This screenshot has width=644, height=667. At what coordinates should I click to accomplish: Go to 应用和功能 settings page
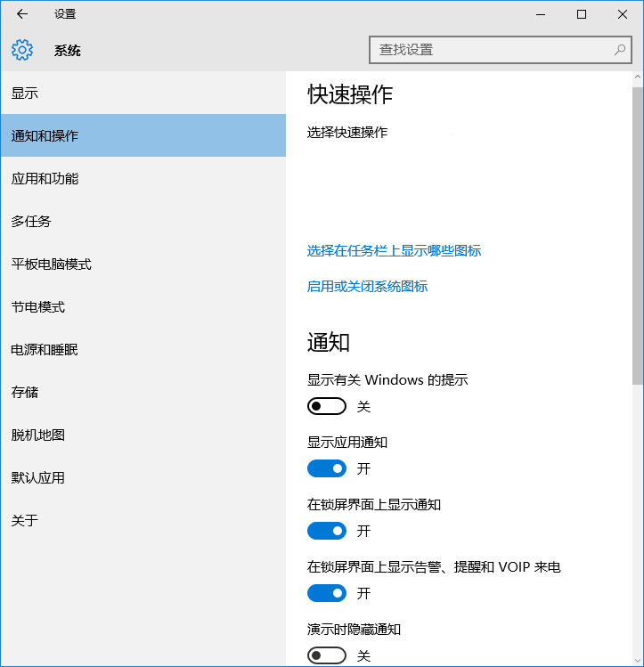coord(45,179)
